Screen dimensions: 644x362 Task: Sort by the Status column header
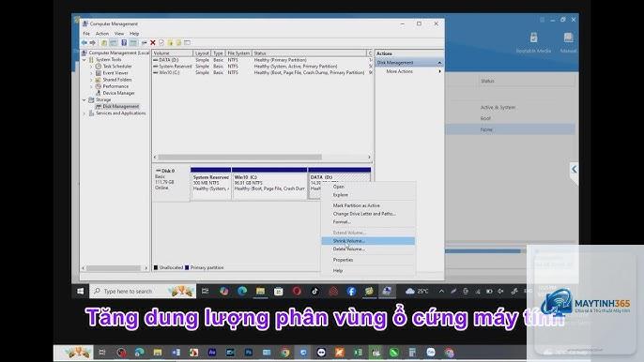[x=309, y=53]
